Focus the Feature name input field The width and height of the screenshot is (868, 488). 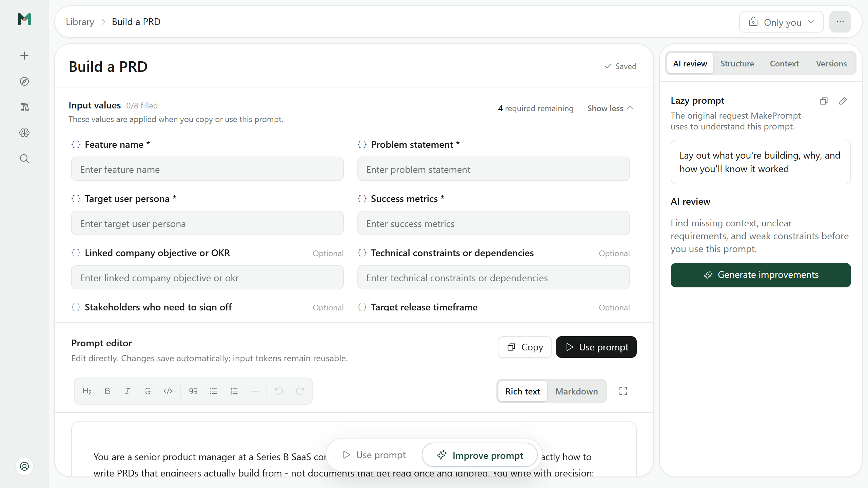208,169
